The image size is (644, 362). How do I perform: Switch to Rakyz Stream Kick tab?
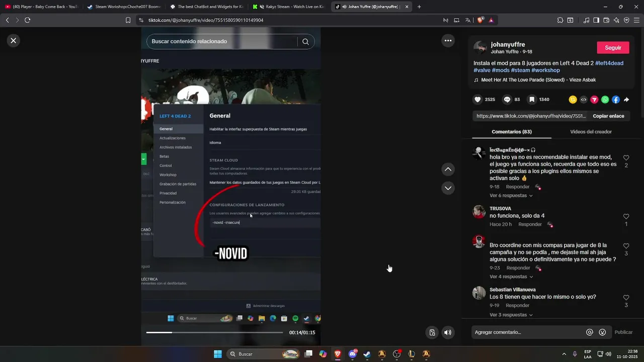point(289,7)
